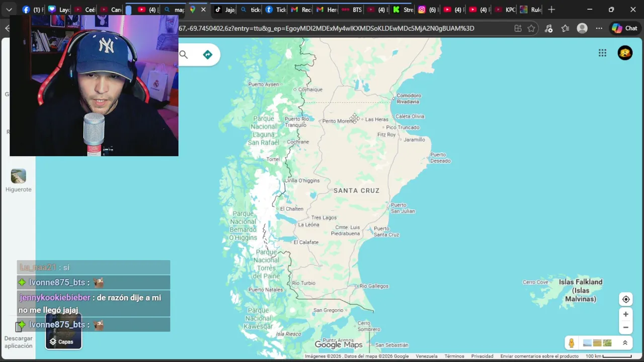
Task: Switch to the BTS tab
Action: coord(352,10)
